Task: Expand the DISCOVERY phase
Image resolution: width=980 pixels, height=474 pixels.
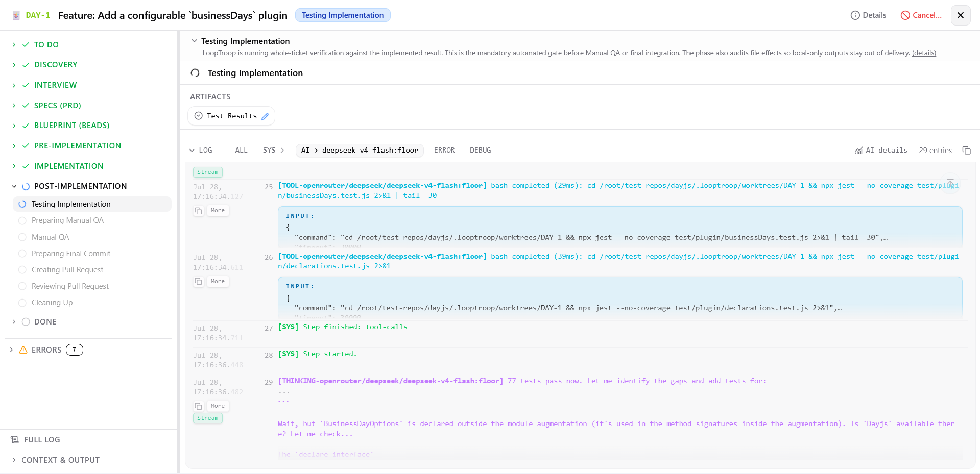Action: coord(14,65)
